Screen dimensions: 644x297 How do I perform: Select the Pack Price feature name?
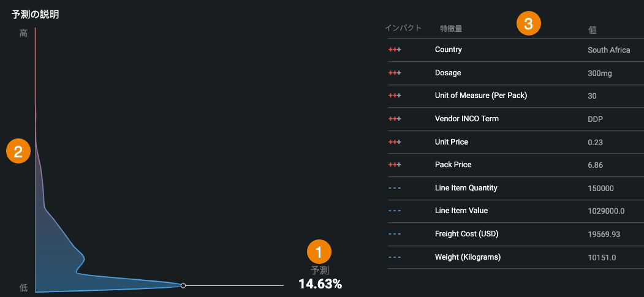[453, 165]
